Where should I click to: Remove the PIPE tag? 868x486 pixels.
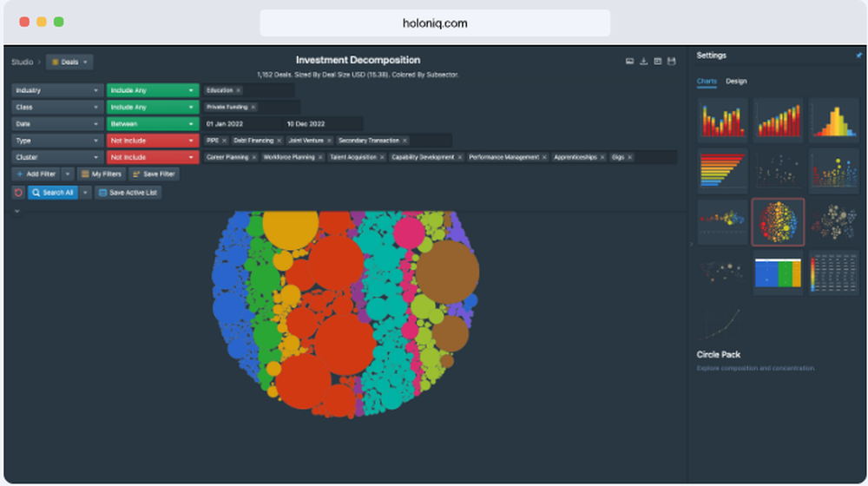pyautogui.click(x=224, y=141)
